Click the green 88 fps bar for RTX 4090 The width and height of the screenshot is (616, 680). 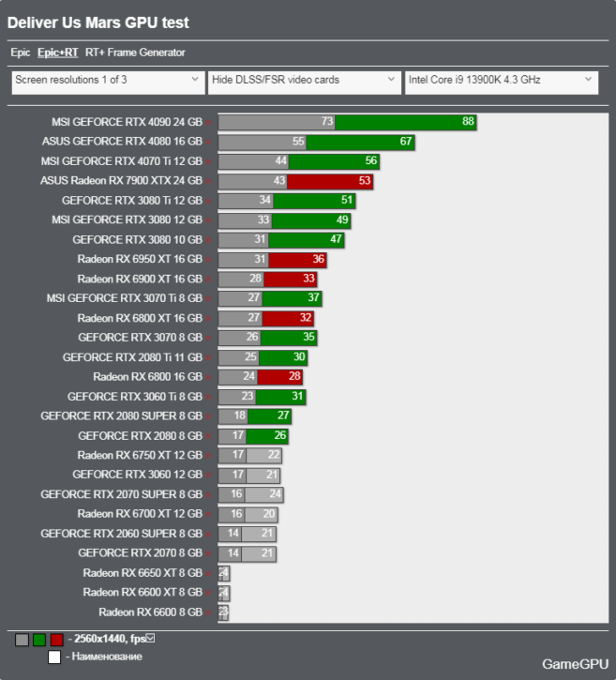[405, 122]
